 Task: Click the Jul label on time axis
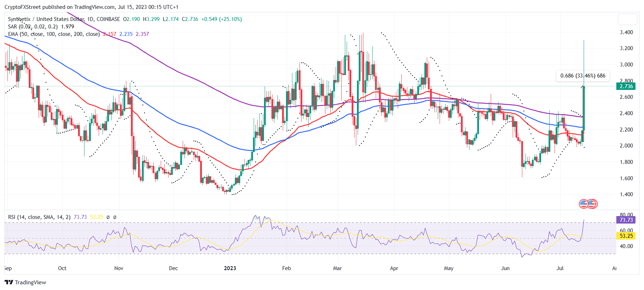pyautogui.click(x=560, y=268)
